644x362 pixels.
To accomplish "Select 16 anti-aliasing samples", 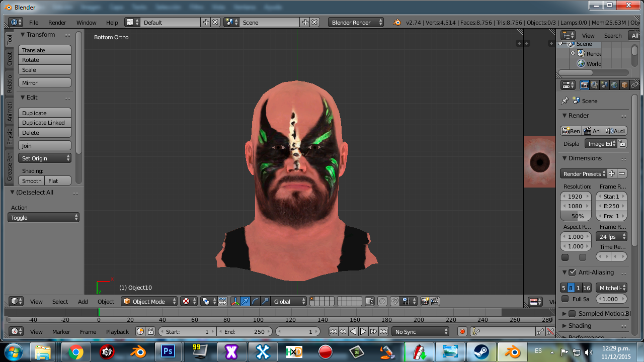I will point(587,288).
